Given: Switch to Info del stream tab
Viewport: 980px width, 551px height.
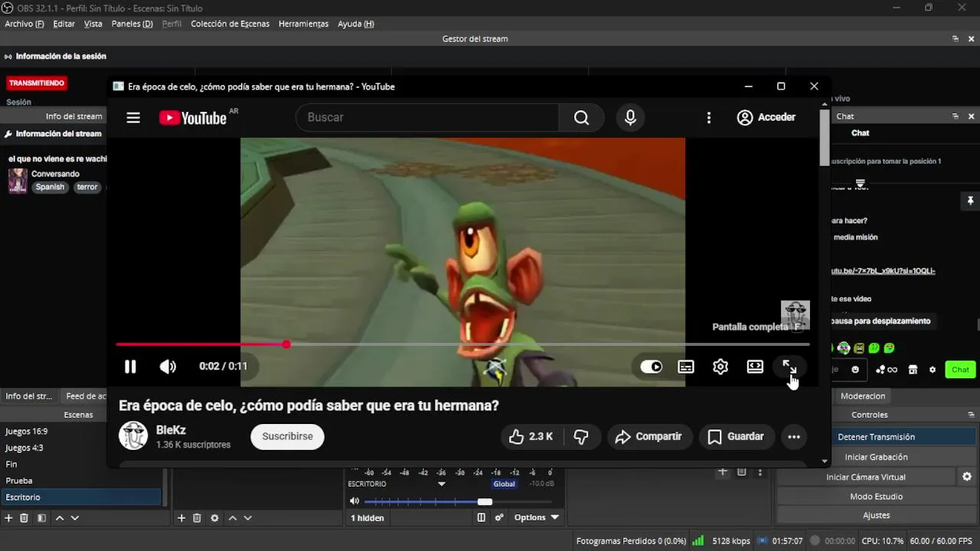Looking at the screenshot, I should pyautogui.click(x=29, y=396).
